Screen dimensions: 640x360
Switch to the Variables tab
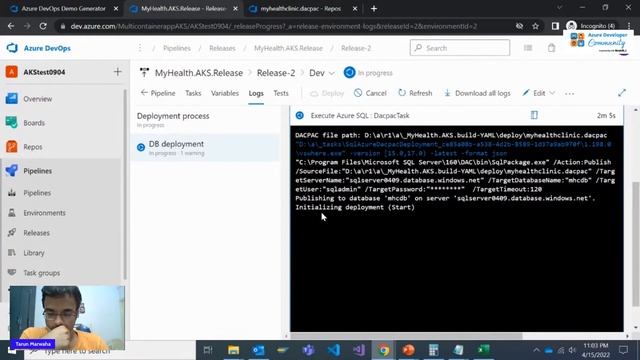[225, 93]
